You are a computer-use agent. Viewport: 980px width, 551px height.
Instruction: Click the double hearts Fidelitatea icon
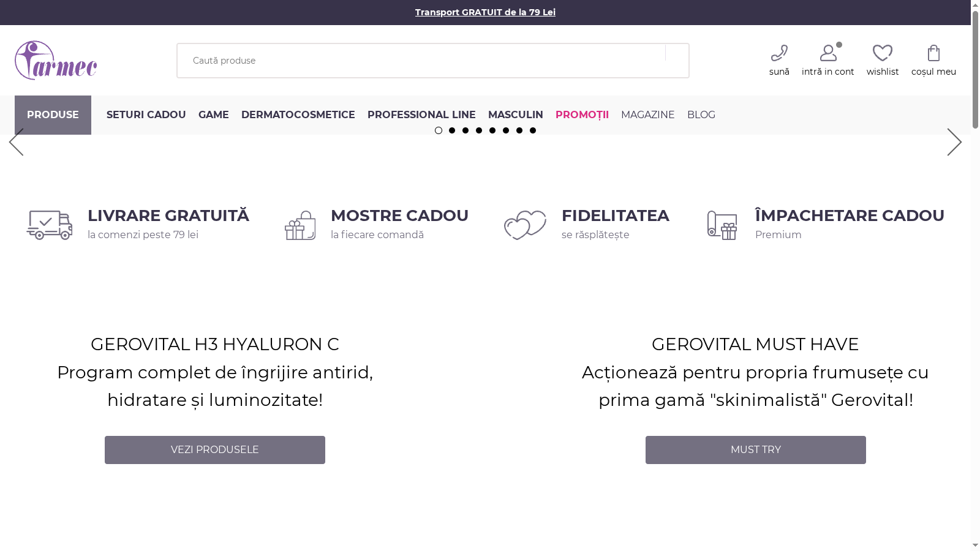pos(525,225)
